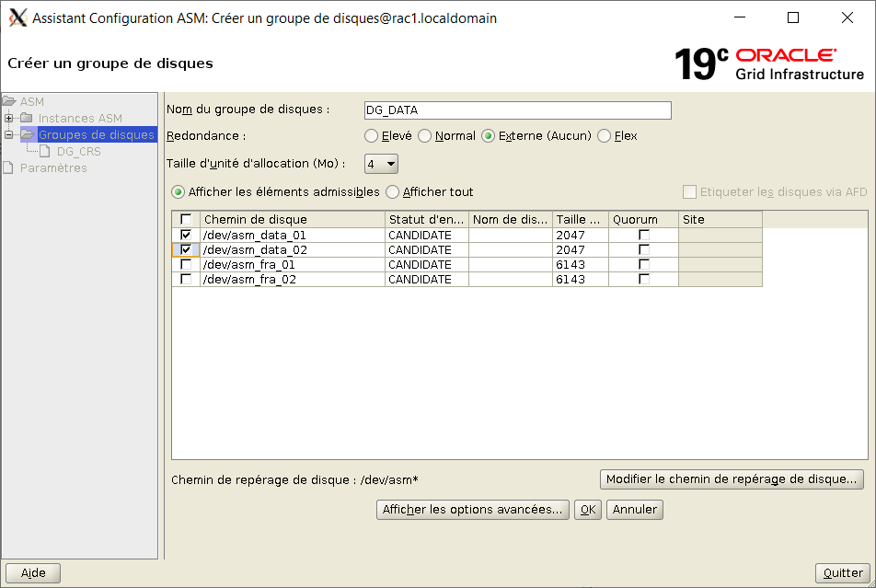Collapse the Groupes de disques tree node
The height and width of the screenshot is (588, 876).
coord(9,134)
